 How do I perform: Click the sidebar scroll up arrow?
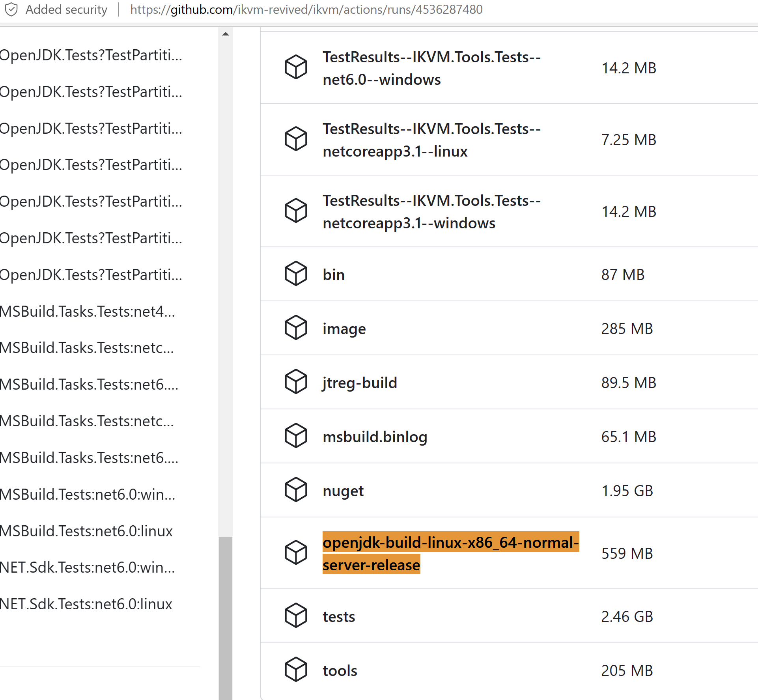click(x=226, y=34)
